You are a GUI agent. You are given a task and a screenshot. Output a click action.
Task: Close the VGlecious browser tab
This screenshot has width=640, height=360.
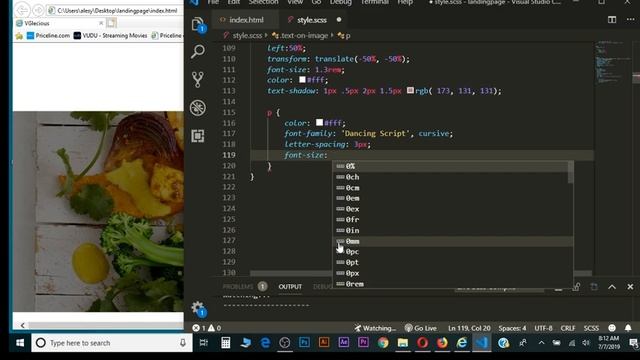[101, 23]
